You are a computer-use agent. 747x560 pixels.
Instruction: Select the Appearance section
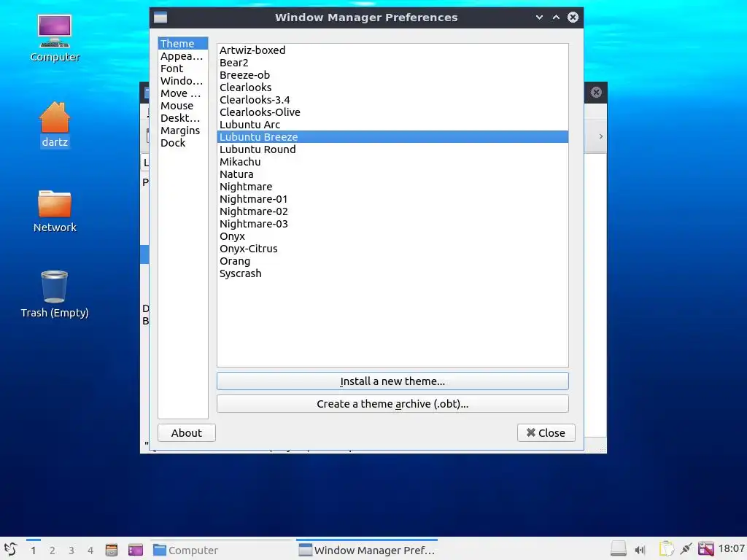point(183,55)
